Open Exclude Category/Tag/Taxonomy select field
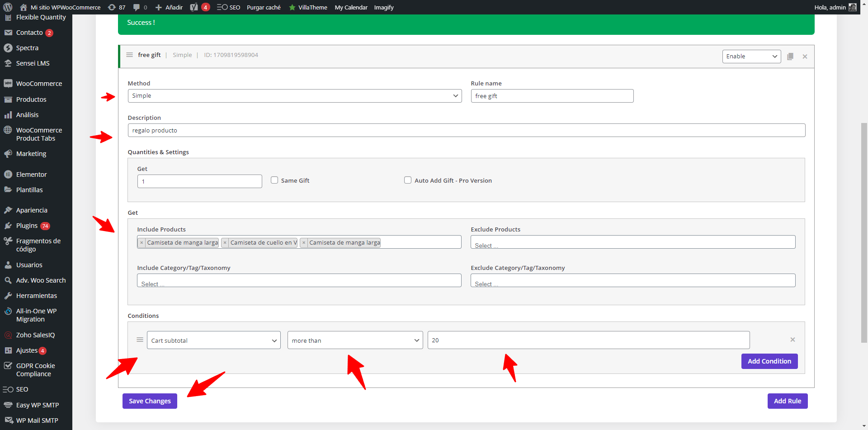The height and width of the screenshot is (430, 868). [x=633, y=280]
